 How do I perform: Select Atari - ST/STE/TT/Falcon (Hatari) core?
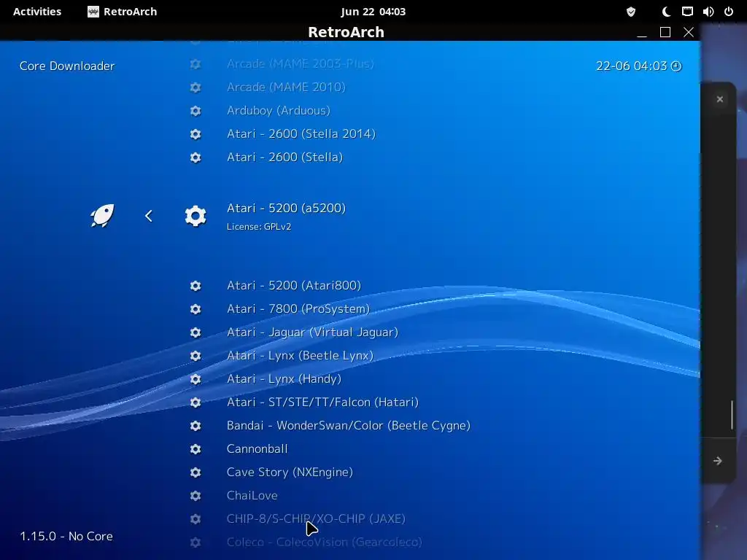click(x=322, y=402)
